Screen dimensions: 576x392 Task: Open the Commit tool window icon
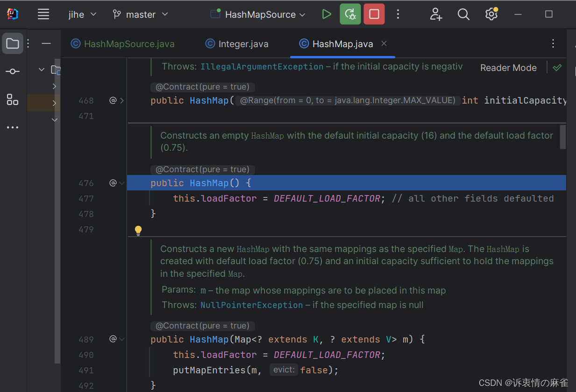point(13,71)
